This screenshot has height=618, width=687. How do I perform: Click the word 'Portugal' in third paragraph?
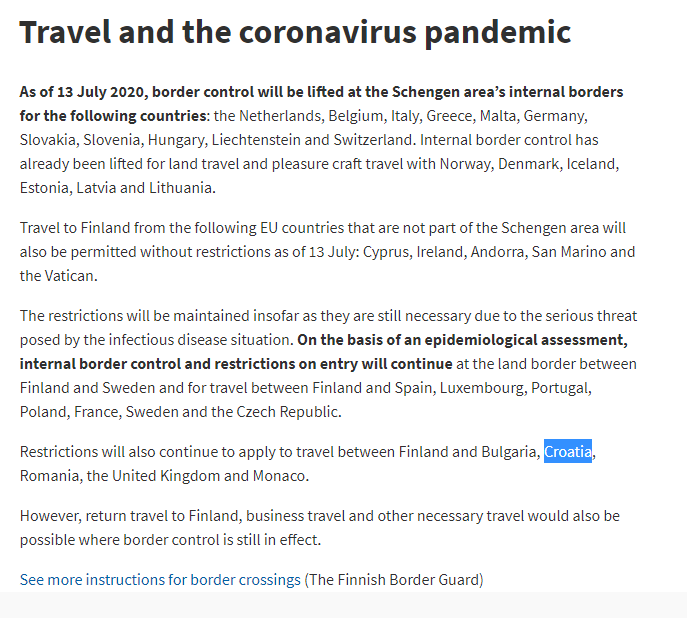[x=560, y=388]
